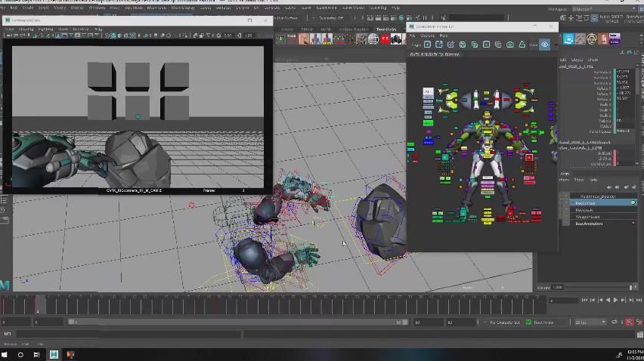Click the red Pac-Man ghost shelf icon
The image size is (644, 361).
point(385,39)
